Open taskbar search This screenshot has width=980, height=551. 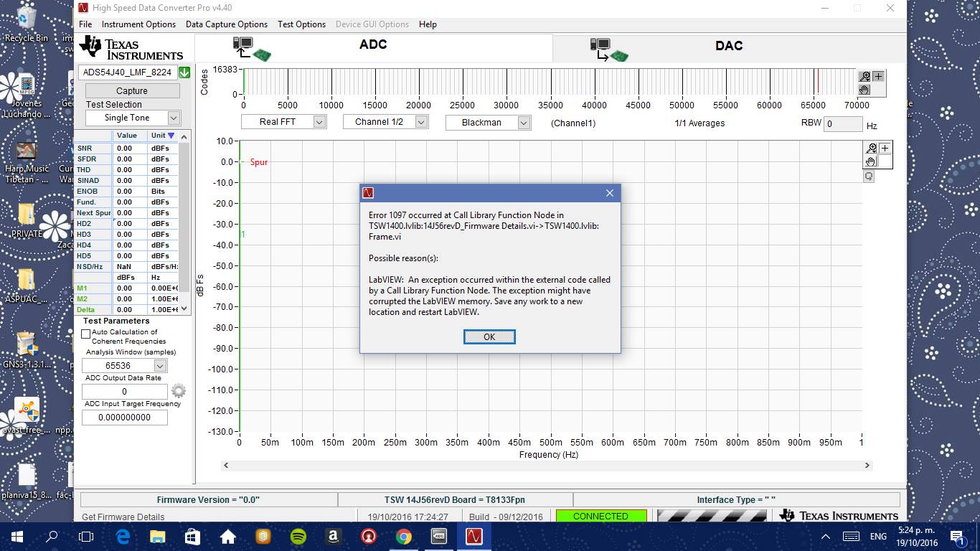point(52,536)
